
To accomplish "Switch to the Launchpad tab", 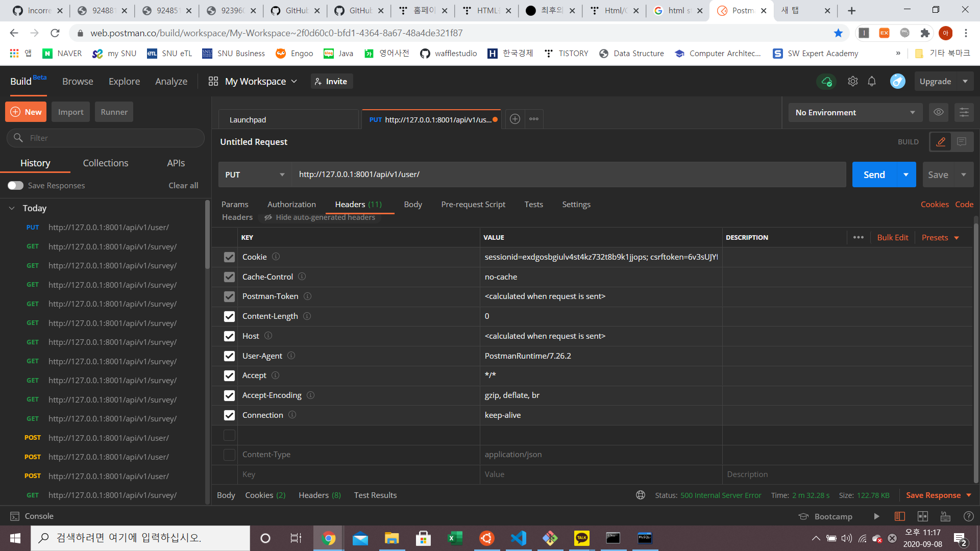I will tap(288, 119).
